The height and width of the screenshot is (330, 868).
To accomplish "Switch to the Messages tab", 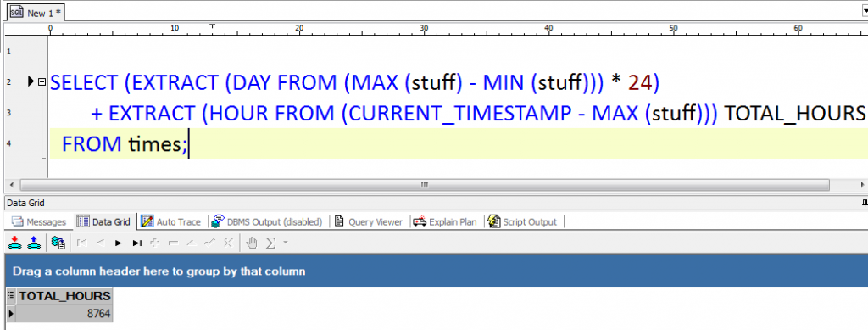I will [39, 222].
